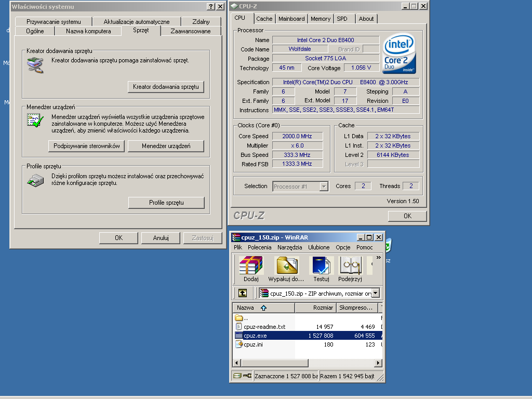This screenshot has height=399, width=532.
Task: Click the Core Speed value 2000.0 MHz
Action: (297, 136)
